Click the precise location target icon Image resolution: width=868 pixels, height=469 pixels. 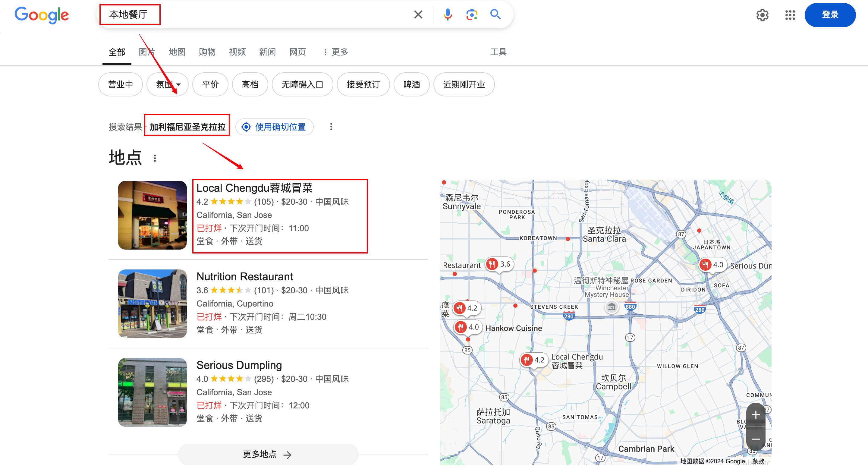click(x=246, y=127)
